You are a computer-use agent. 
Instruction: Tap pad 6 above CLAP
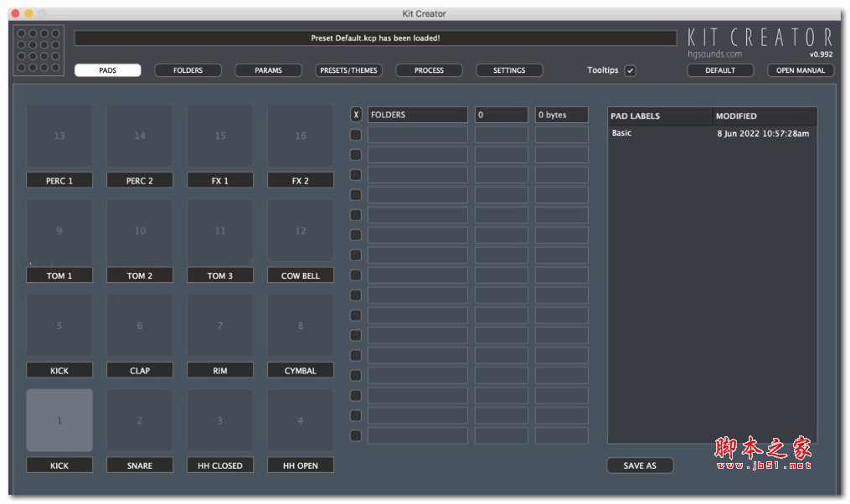[140, 326]
